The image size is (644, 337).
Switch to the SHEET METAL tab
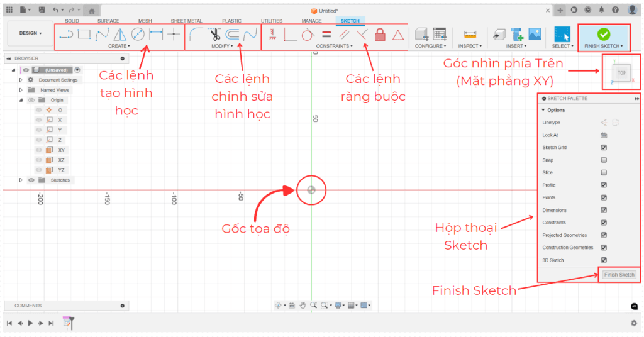coord(186,21)
